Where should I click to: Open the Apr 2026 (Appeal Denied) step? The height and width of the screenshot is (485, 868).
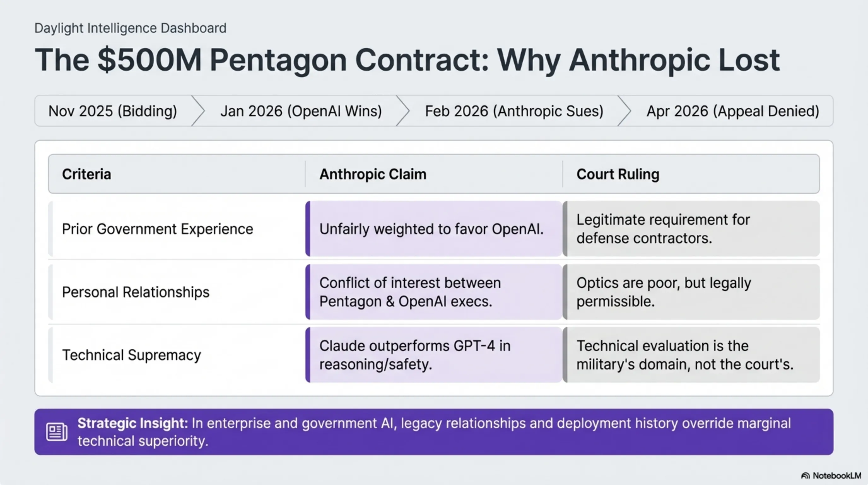pyautogui.click(x=733, y=111)
